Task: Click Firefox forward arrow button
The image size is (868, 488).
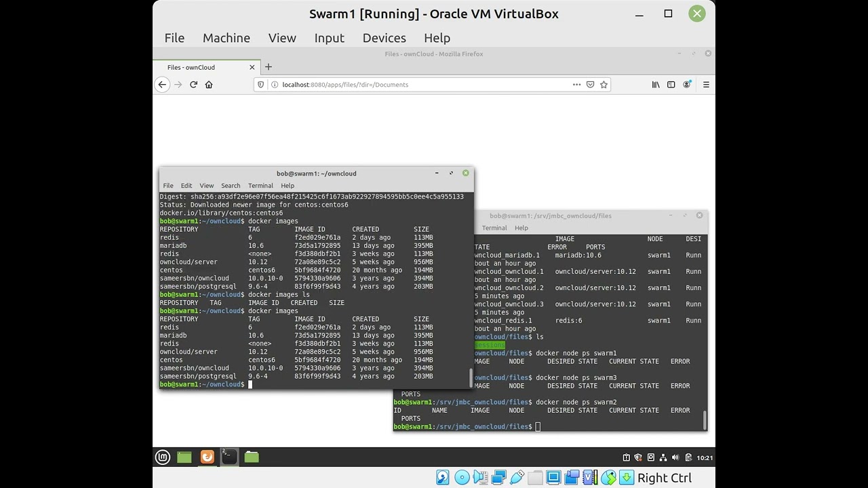Action: tap(178, 85)
